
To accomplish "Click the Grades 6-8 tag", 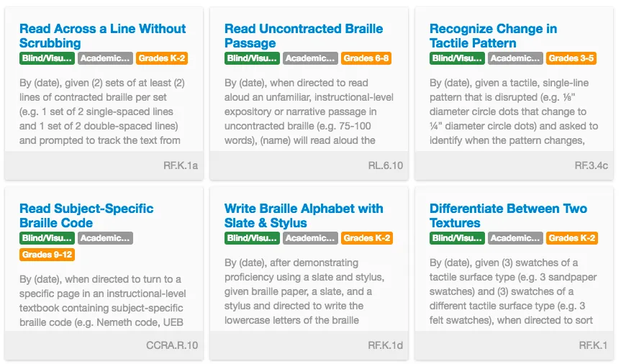I will pos(367,58).
